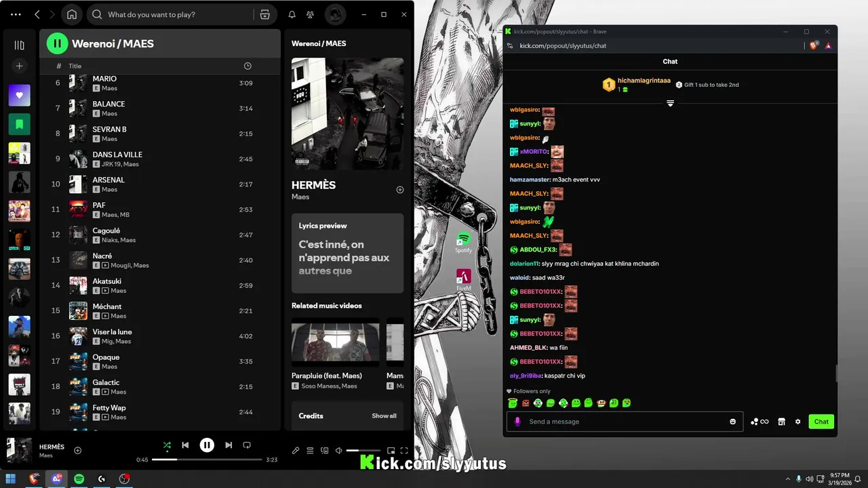Go back in Spotify navigation

[37, 14]
